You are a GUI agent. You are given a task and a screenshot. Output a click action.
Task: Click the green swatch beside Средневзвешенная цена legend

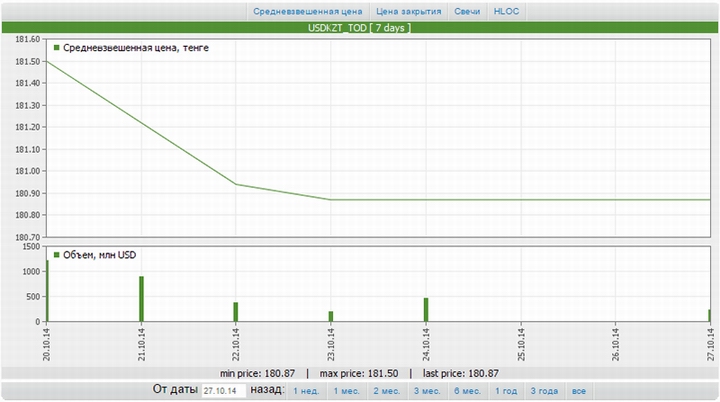click(56, 47)
